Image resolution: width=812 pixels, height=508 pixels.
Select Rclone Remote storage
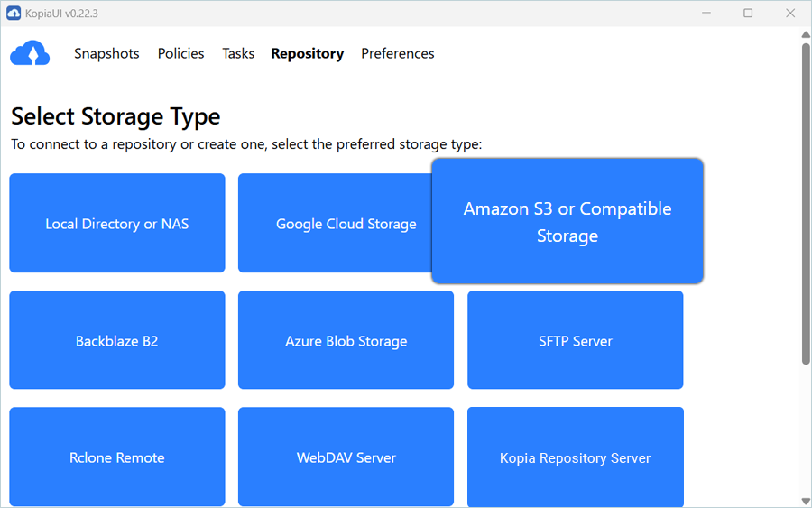click(x=117, y=457)
